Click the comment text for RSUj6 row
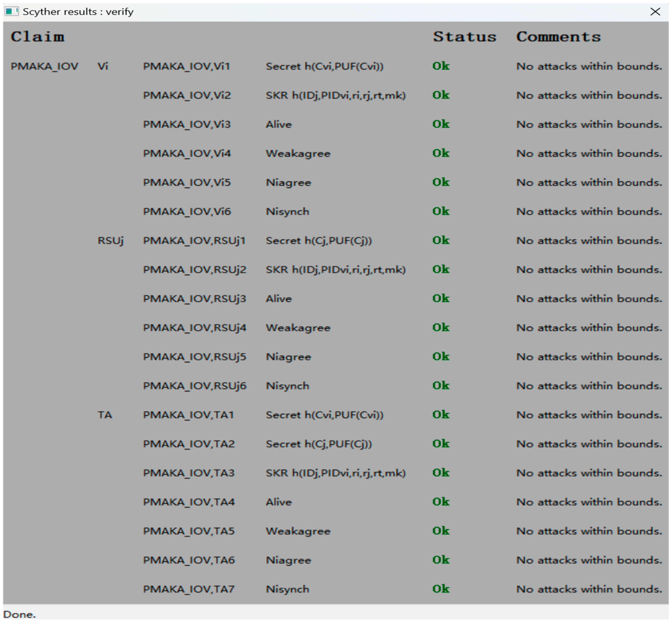The width and height of the screenshot is (672, 622). [x=589, y=386]
